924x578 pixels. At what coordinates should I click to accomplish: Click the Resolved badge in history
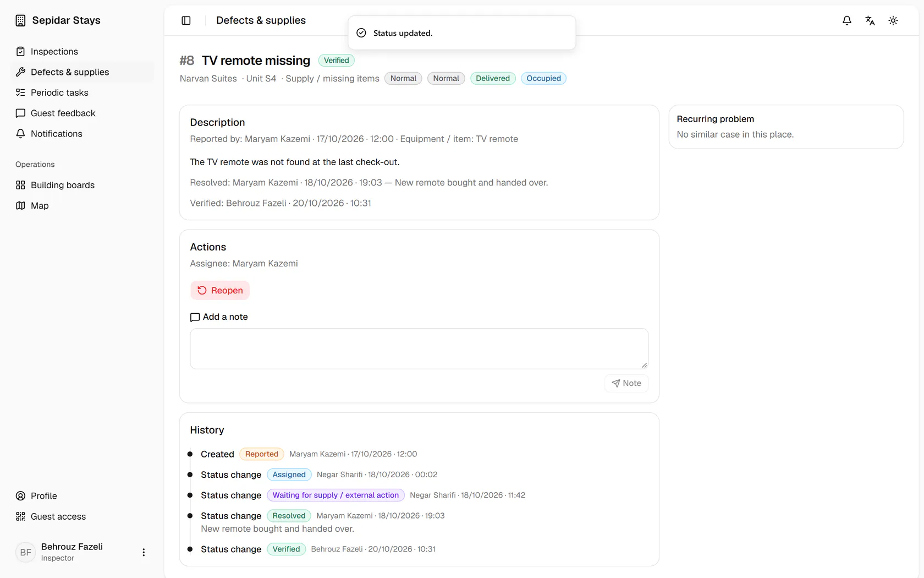point(289,516)
